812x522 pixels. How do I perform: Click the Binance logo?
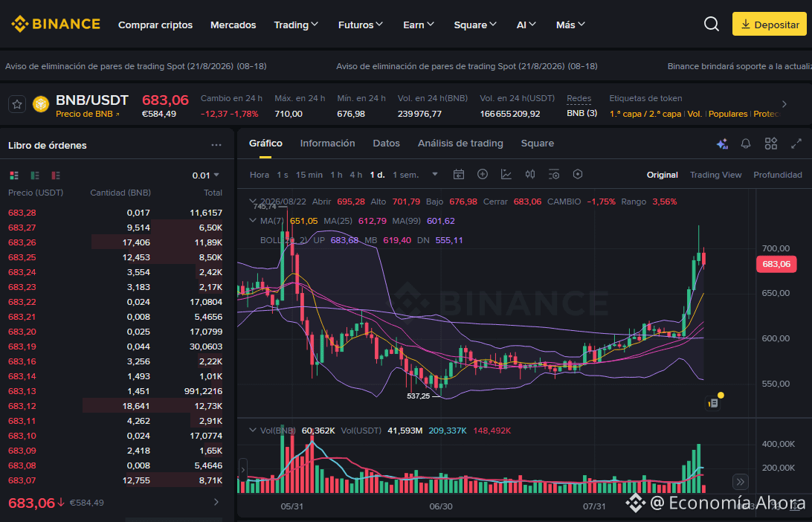coord(56,25)
